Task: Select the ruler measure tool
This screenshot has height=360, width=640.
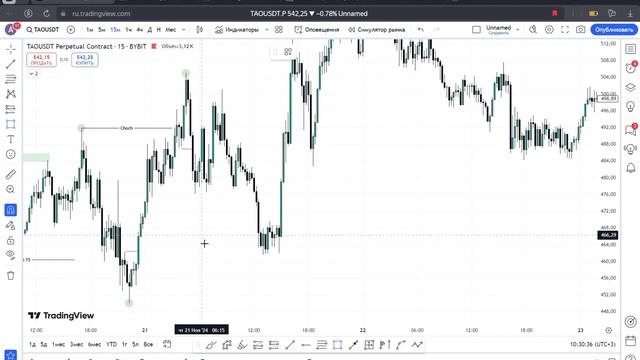Action: 11,174
